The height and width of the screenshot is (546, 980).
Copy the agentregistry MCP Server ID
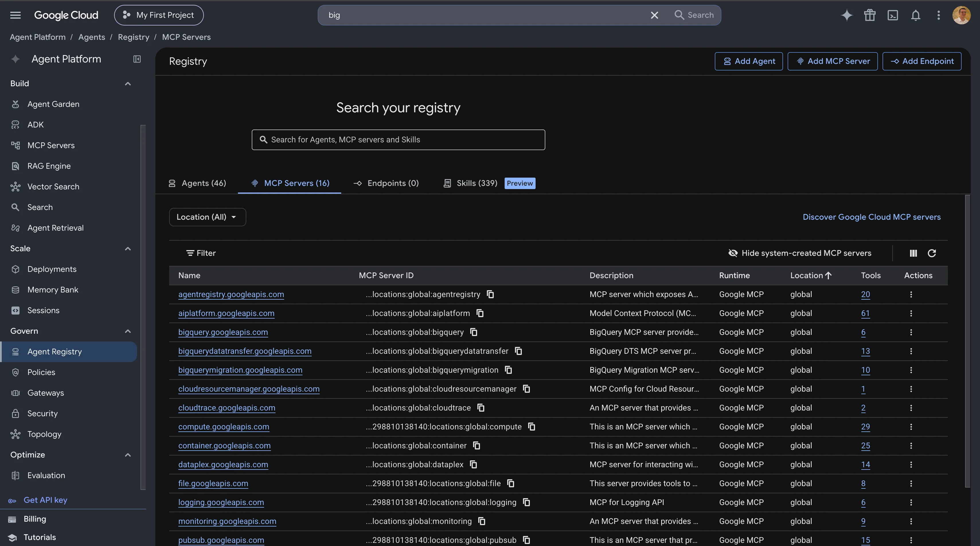tap(490, 294)
